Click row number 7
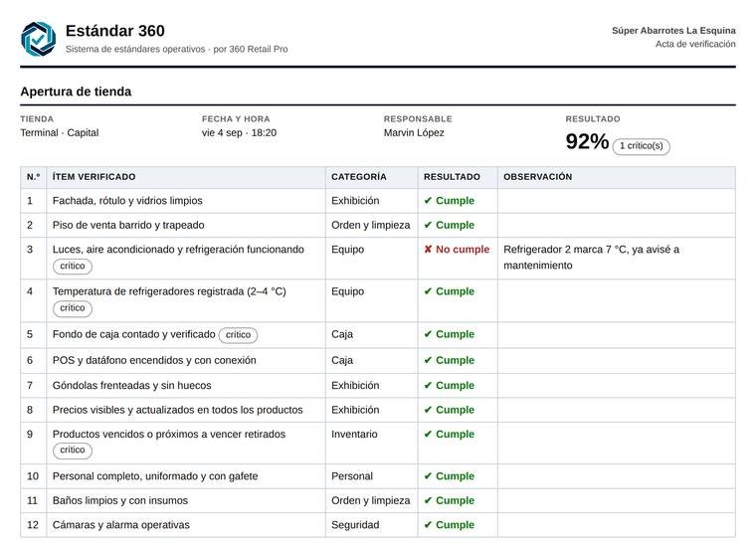This screenshot has height=546, width=756. point(30,386)
